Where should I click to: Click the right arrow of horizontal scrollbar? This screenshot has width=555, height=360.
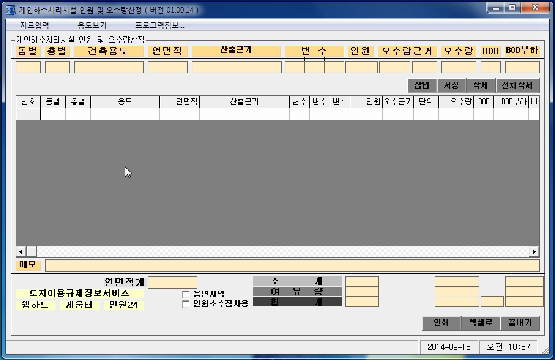[x=534, y=252]
